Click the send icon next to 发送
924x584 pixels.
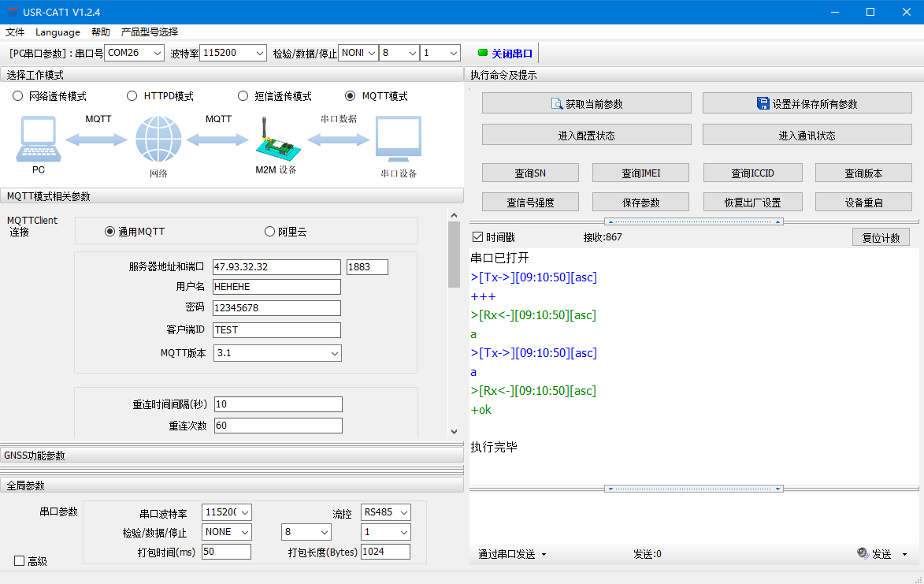pyautogui.click(x=863, y=554)
